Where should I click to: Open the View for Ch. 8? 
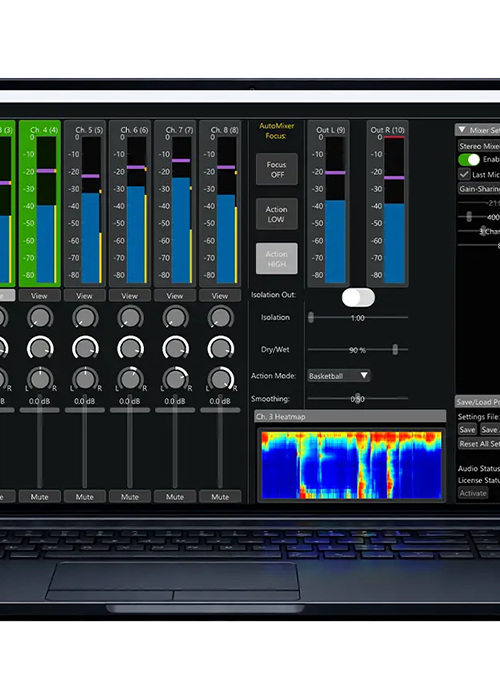220,295
